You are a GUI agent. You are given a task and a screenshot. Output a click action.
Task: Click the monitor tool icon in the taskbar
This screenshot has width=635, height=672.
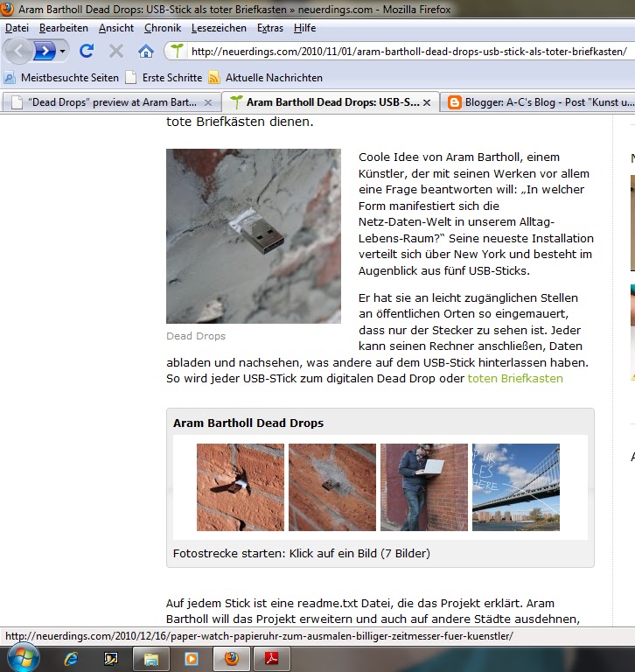click(111, 659)
